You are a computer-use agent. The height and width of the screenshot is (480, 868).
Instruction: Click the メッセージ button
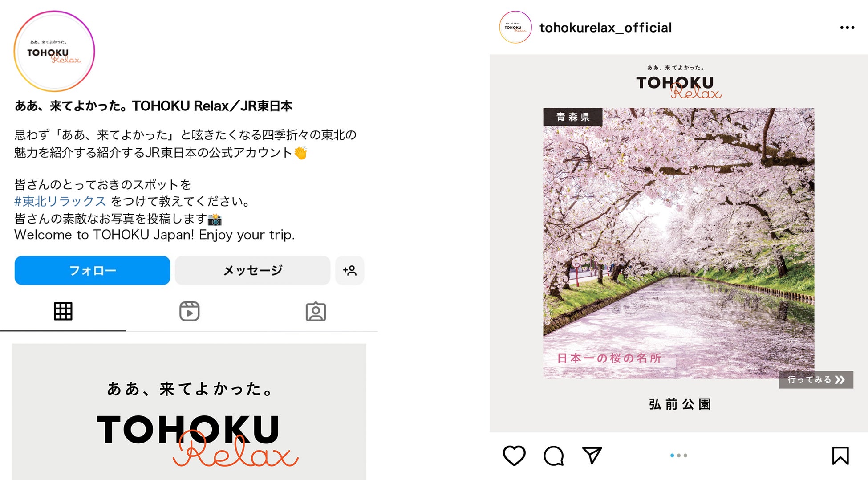tap(252, 270)
